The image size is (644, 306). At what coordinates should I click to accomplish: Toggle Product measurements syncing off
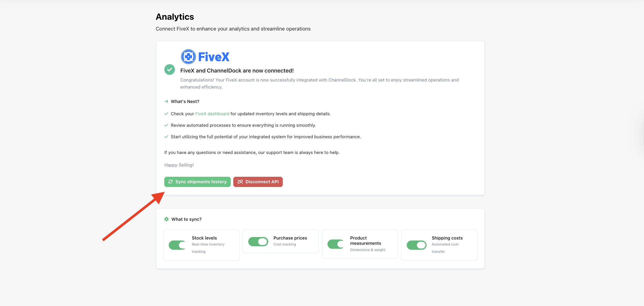[x=336, y=244]
